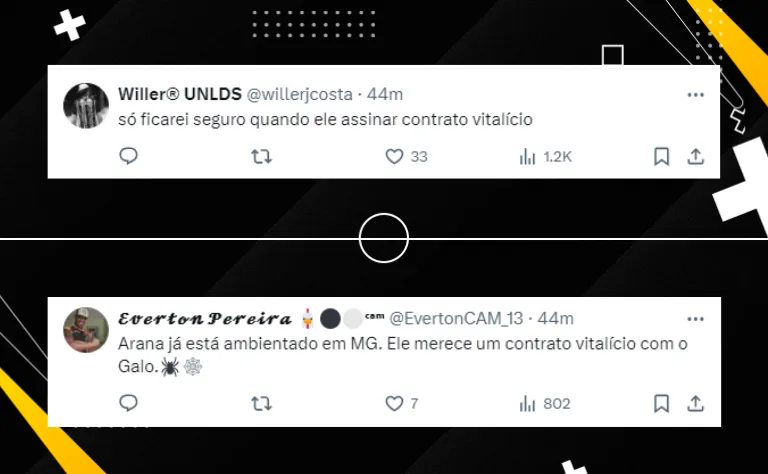Screen dimensions: 768x474
Task: Open Everton Pereira's avatar photo
Action: pos(86,330)
